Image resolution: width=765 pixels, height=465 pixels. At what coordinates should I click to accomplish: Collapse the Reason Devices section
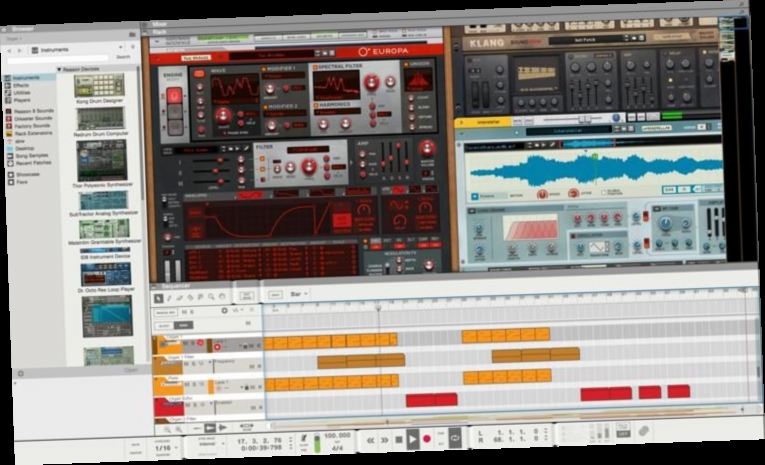pyautogui.click(x=60, y=69)
